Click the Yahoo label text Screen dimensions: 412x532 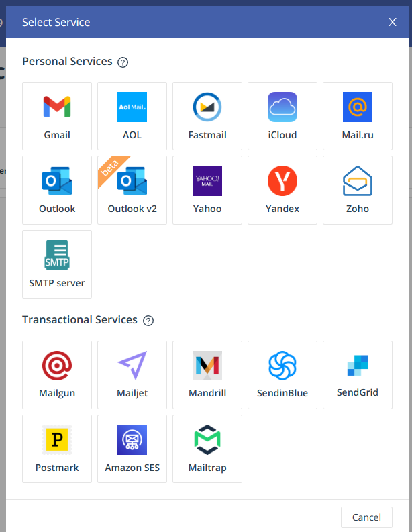[x=207, y=209]
